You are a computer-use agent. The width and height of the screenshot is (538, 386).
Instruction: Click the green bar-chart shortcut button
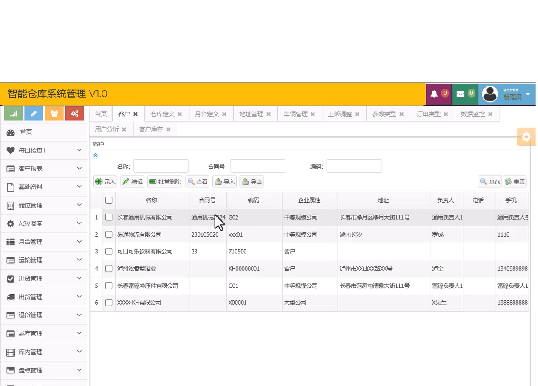(13, 114)
